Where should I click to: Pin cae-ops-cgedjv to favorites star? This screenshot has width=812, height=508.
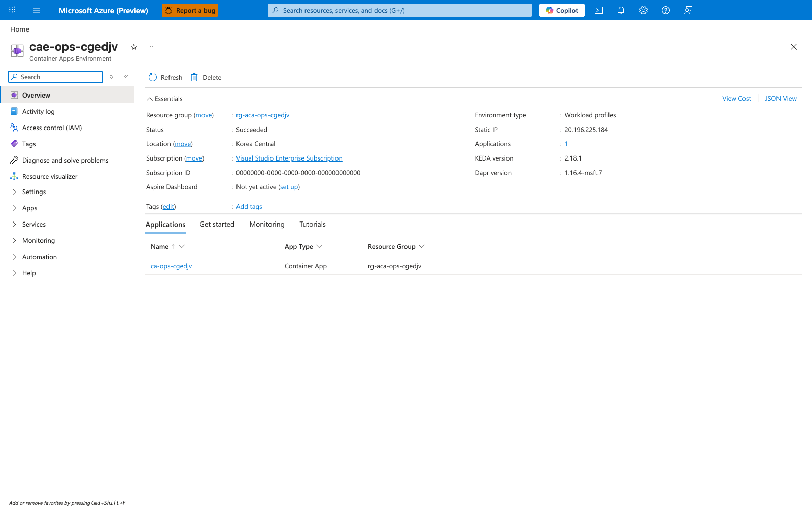134,47
